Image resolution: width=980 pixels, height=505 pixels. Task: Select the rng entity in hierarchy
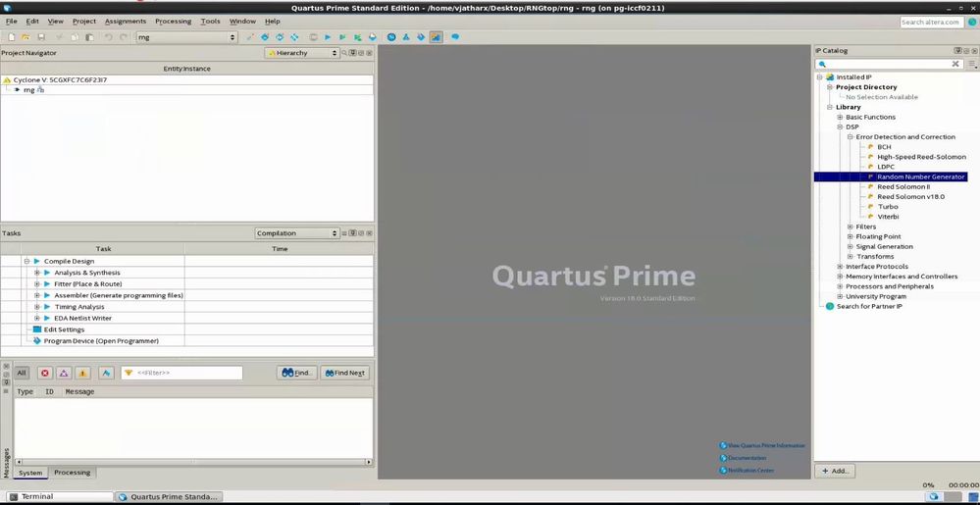coord(28,90)
